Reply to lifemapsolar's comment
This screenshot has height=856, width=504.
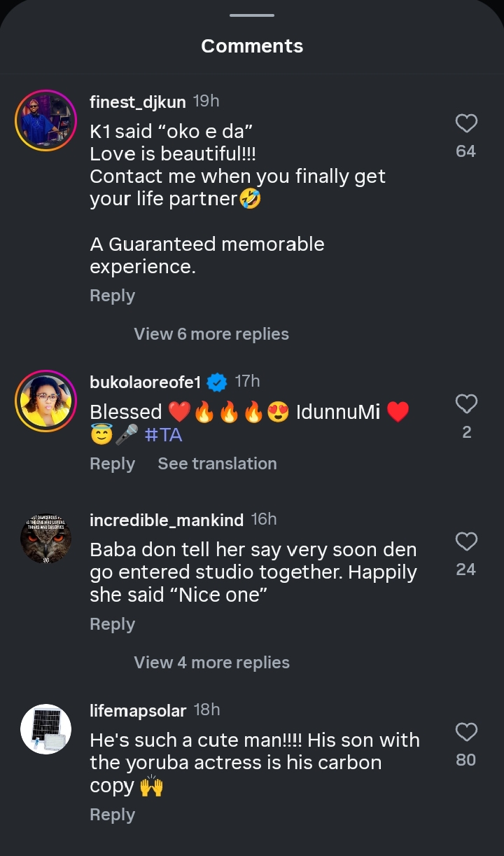tap(112, 815)
